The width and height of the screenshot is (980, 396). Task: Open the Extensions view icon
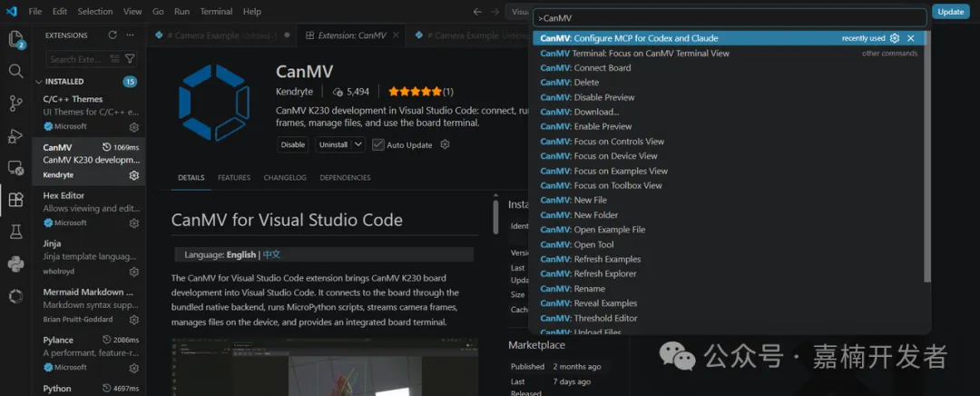tap(15, 200)
